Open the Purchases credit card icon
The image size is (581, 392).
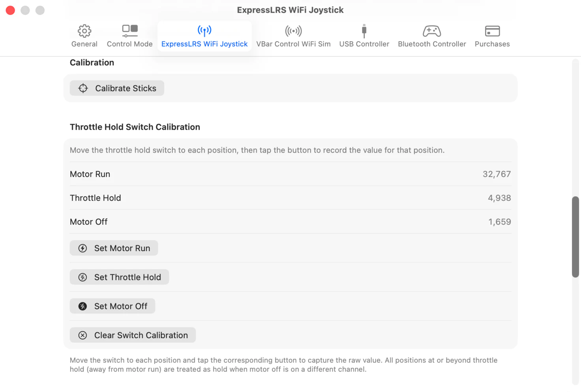(x=492, y=31)
